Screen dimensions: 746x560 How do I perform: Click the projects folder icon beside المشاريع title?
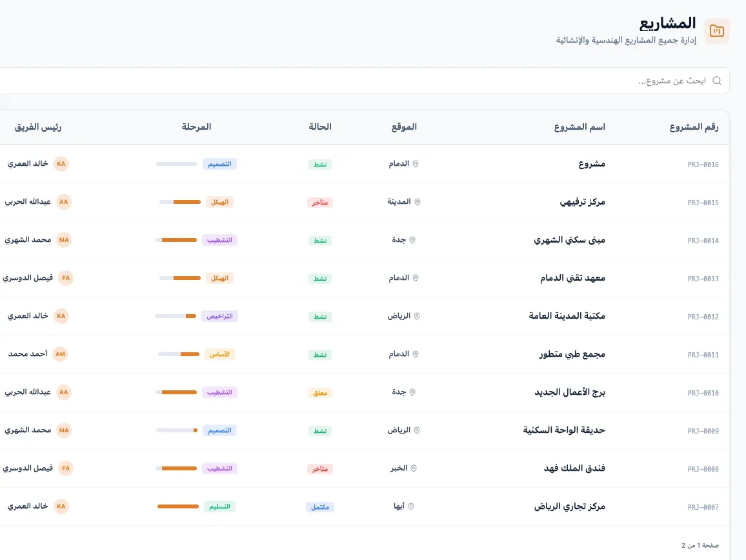coord(716,31)
